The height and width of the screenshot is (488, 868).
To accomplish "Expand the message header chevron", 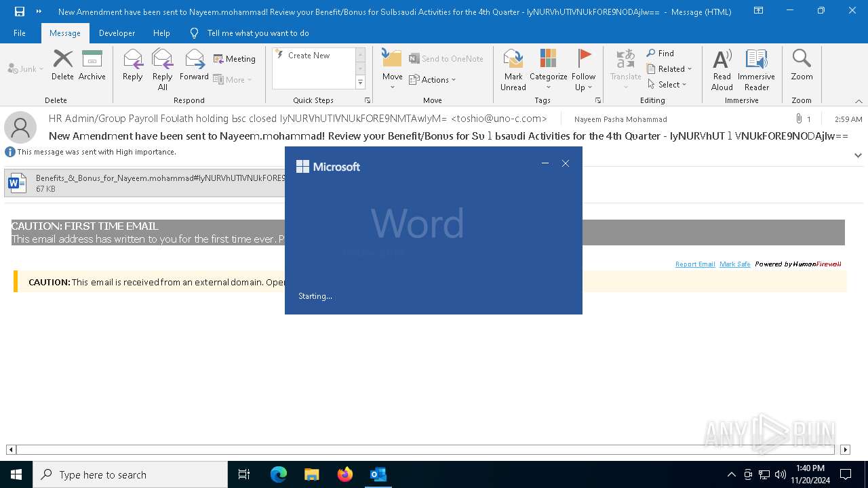I will [x=858, y=155].
